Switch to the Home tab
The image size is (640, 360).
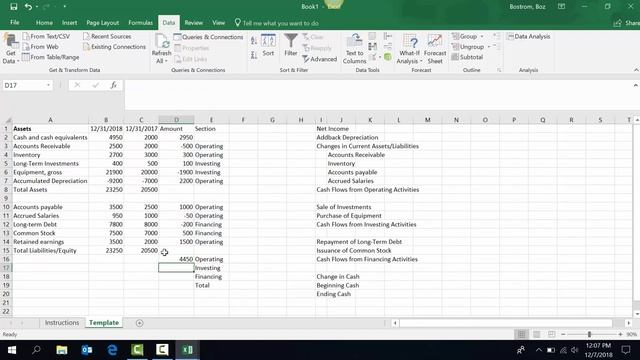(44, 23)
